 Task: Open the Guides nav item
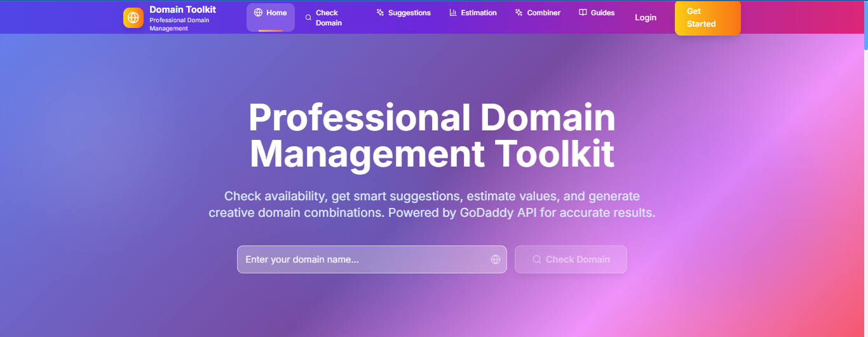pos(597,13)
